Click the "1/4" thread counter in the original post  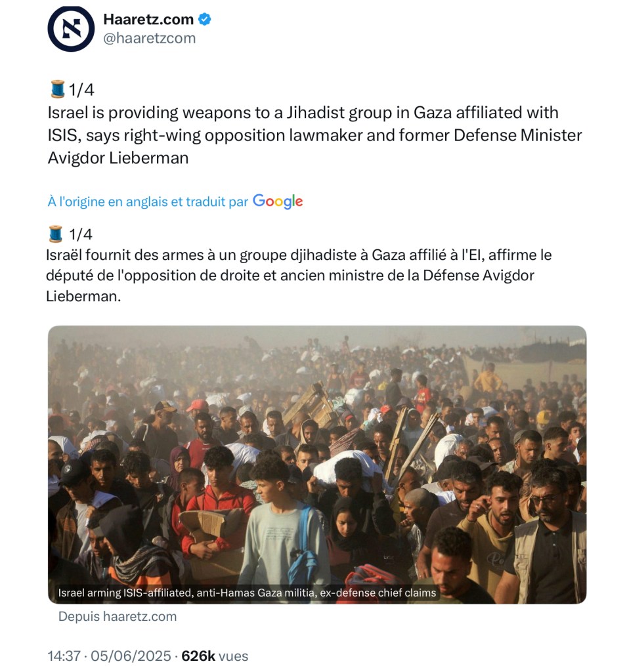point(81,89)
